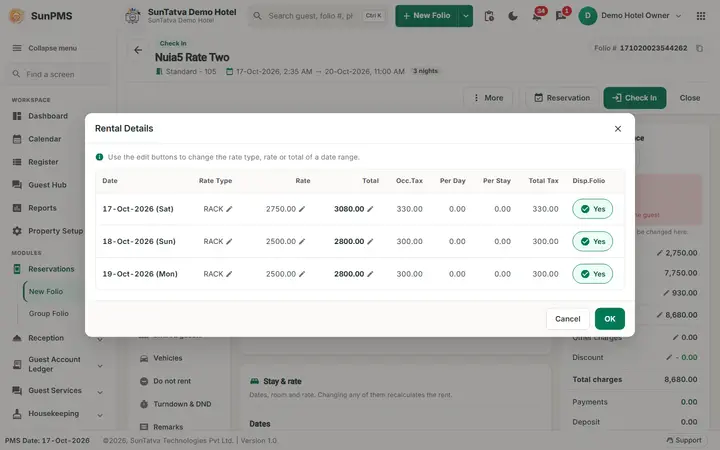Edit the 2750.00 rate pencil icon

tap(302, 209)
